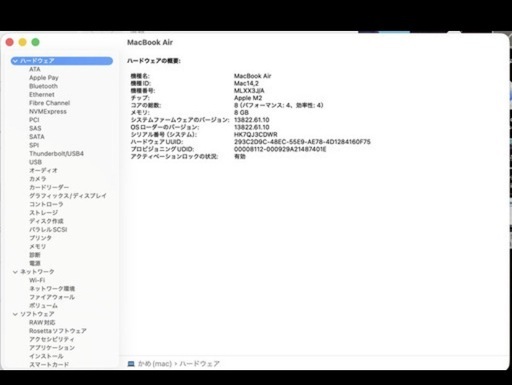Select メモリ in the sidebar
Viewport: 512px width, 385px height.
(38, 247)
